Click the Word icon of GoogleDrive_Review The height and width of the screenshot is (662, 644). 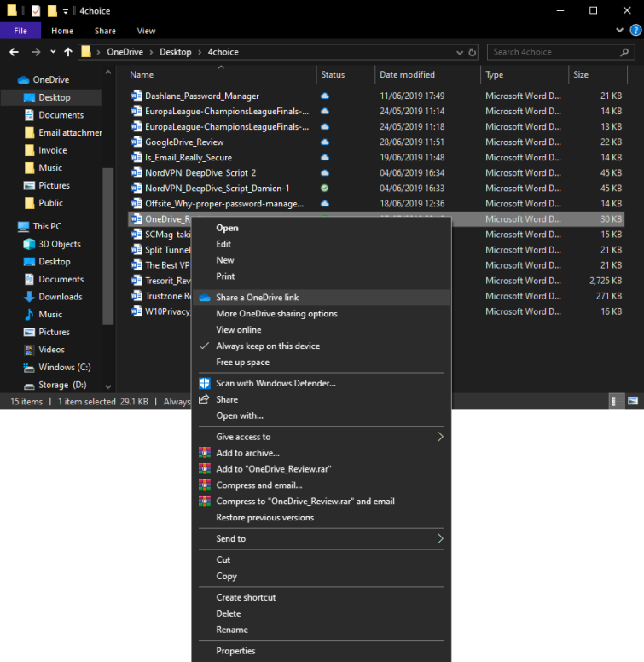pyautogui.click(x=136, y=142)
